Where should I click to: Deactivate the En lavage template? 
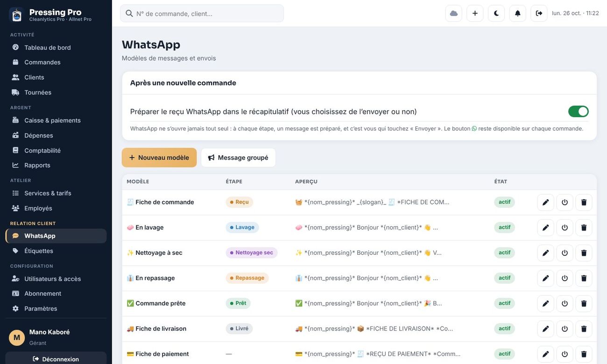point(565,228)
